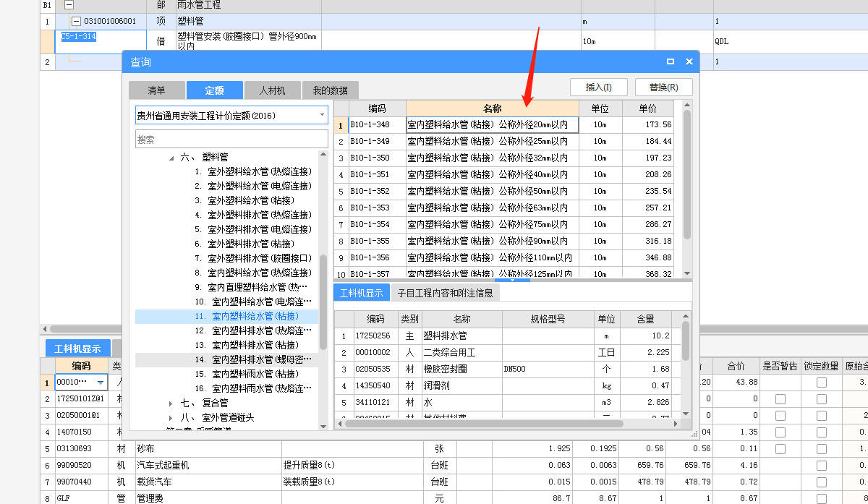Switch to the 人材机 tab
Image resolution: width=868 pixels, height=504 pixels.
click(272, 90)
